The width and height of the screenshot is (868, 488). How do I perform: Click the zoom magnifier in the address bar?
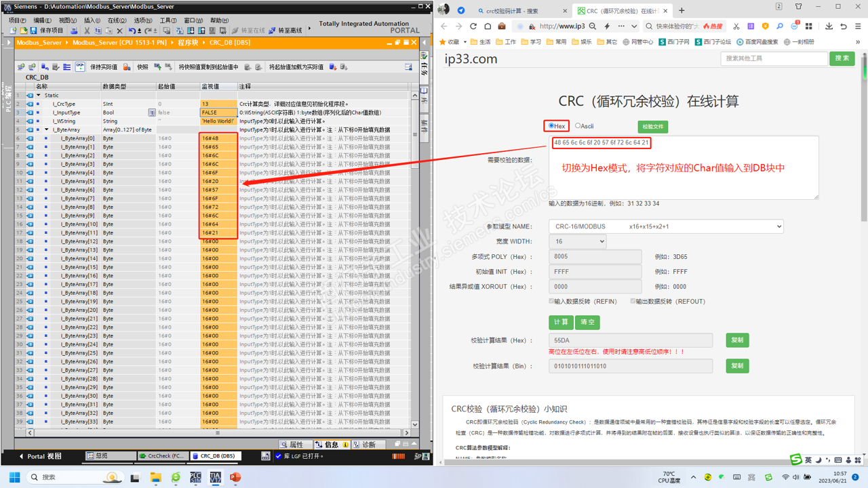coord(593,26)
